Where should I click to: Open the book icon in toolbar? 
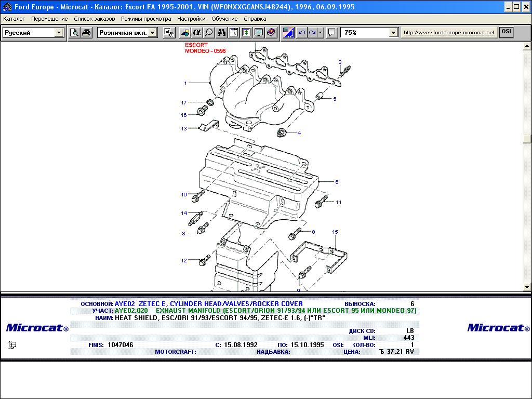point(271,33)
